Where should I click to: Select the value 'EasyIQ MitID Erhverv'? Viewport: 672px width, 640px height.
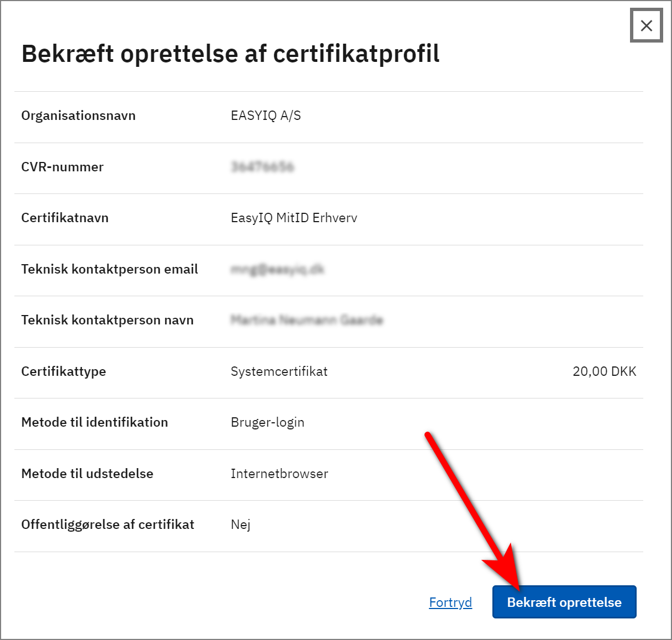point(294,218)
